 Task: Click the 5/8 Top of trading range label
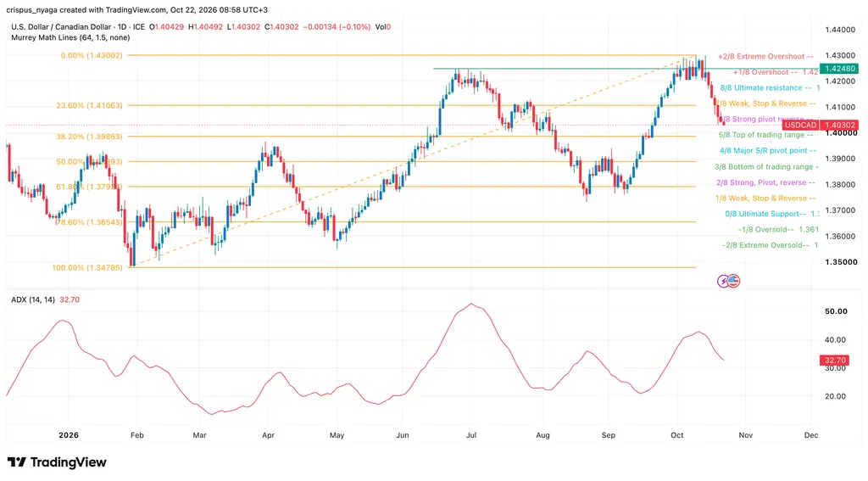click(765, 135)
